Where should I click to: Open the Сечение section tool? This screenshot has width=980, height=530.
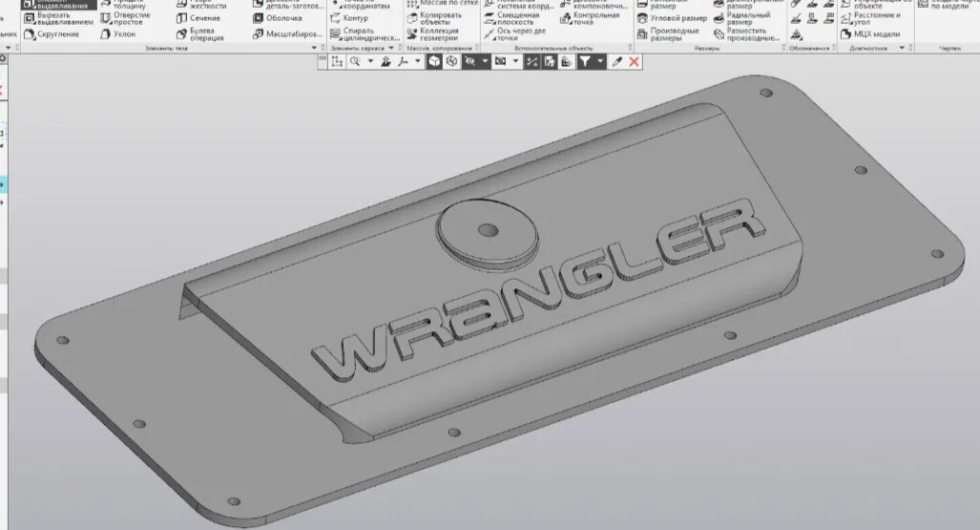[198, 18]
